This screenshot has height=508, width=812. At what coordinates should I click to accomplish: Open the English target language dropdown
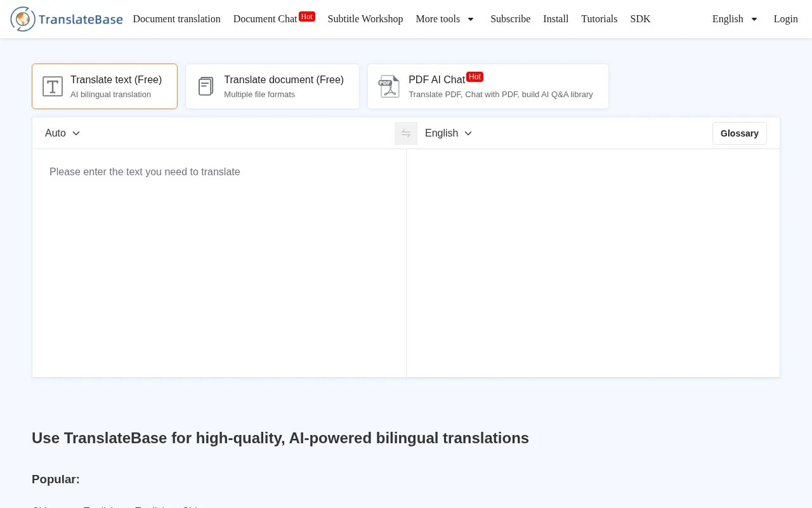click(x=449, y=133)
